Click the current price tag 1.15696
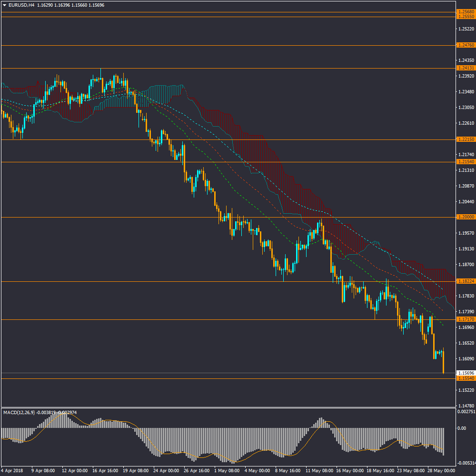Image resolution: width=476 pixels, height=476 pixels. click(466, 373)
